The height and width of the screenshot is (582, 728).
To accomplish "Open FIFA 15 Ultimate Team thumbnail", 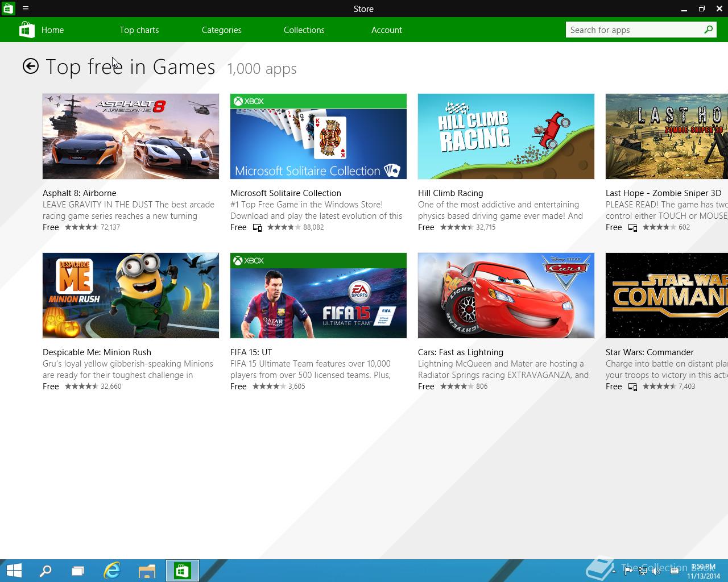I will click(x=318, y=296).
